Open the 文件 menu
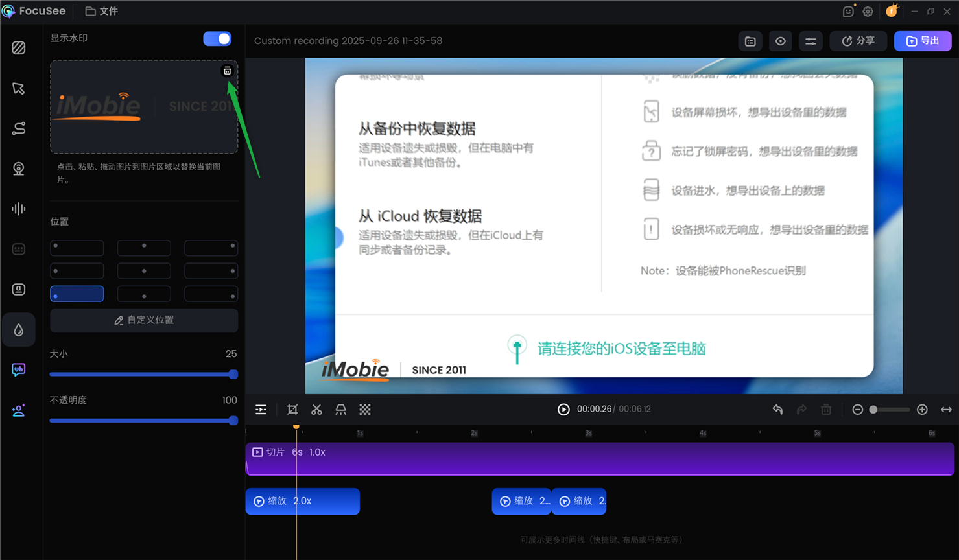This screenshot has width=959, height=560. 102,11
